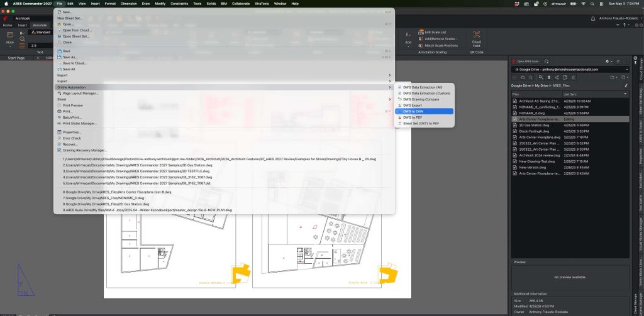Expand the Import submenu

[x=224, y=75]
